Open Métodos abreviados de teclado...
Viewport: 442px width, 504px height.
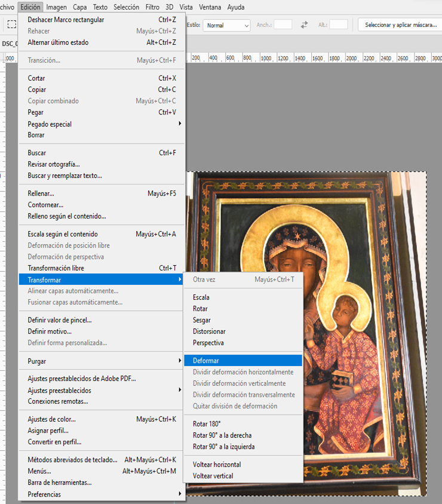click(102, 460)
